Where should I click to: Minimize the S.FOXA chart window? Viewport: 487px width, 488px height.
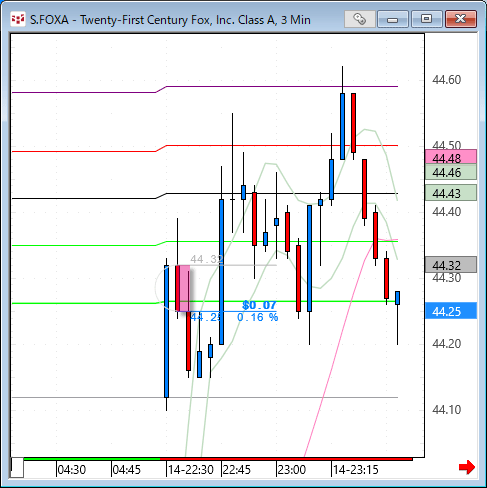[x=393, y=19]
